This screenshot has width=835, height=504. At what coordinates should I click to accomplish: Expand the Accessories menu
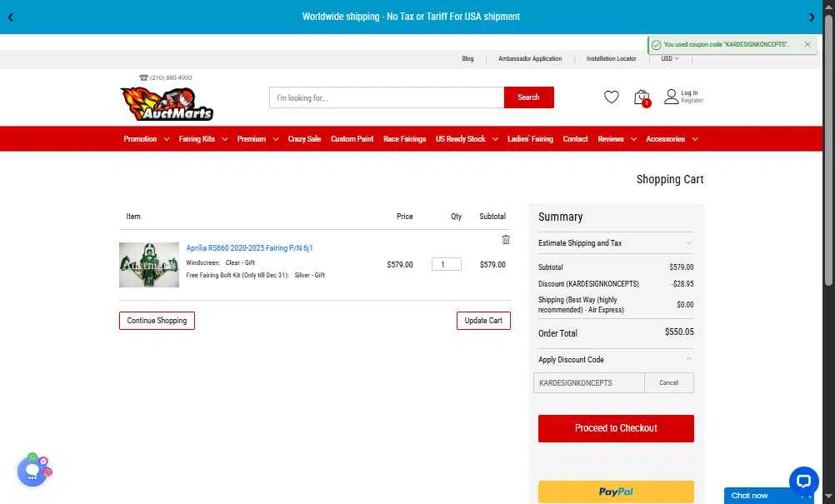pos(672,139)
